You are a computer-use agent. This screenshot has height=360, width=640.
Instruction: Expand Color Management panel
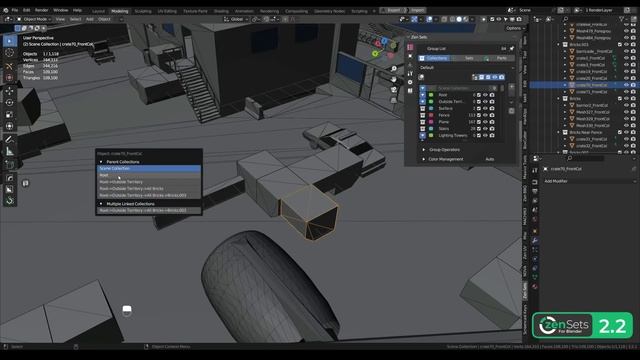click(x=446, y=159)
